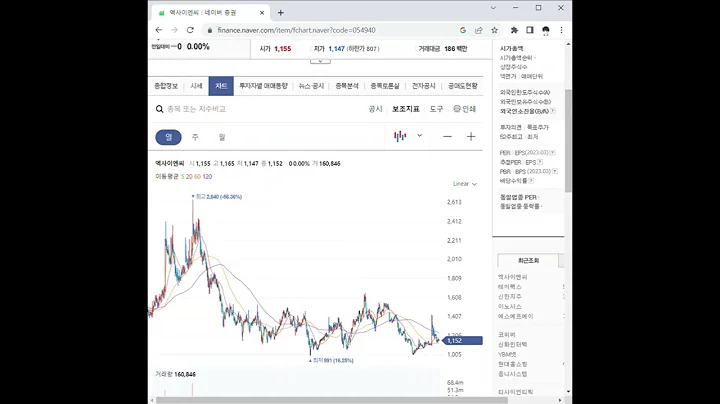This screenshot has height=404, width=720.
Task: Open the browser extensions puzzle icon
Action: (x=514, y=30)
